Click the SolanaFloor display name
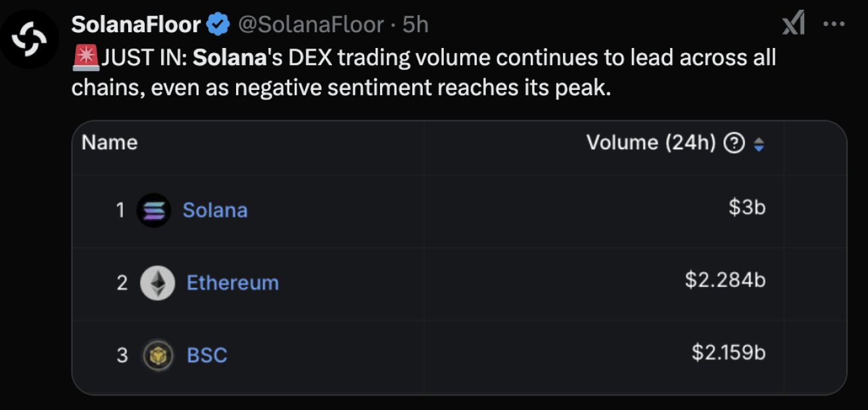 tap(135, 25)
